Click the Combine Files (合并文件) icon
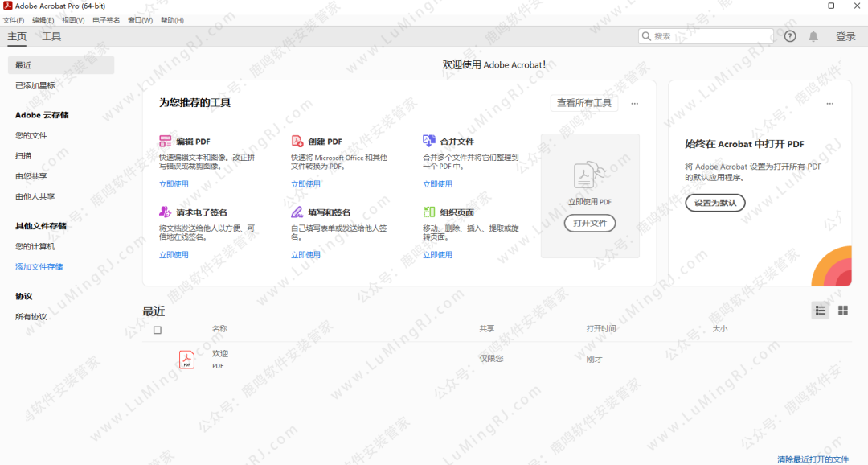 (x=428, y=141)
